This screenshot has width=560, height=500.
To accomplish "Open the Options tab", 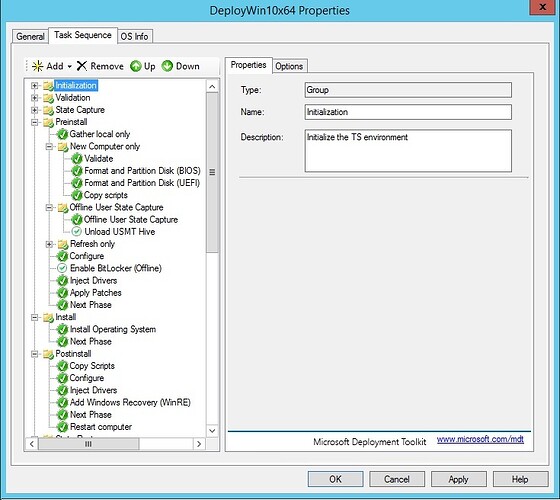I will pos(289,66).
